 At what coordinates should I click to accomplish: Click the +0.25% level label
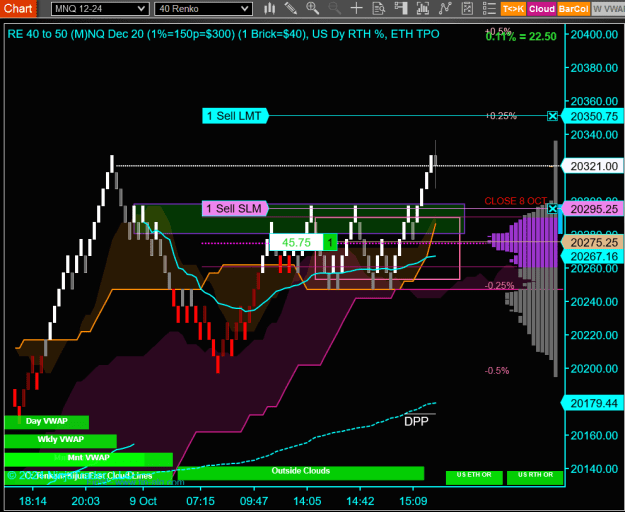tap(501, 116)
